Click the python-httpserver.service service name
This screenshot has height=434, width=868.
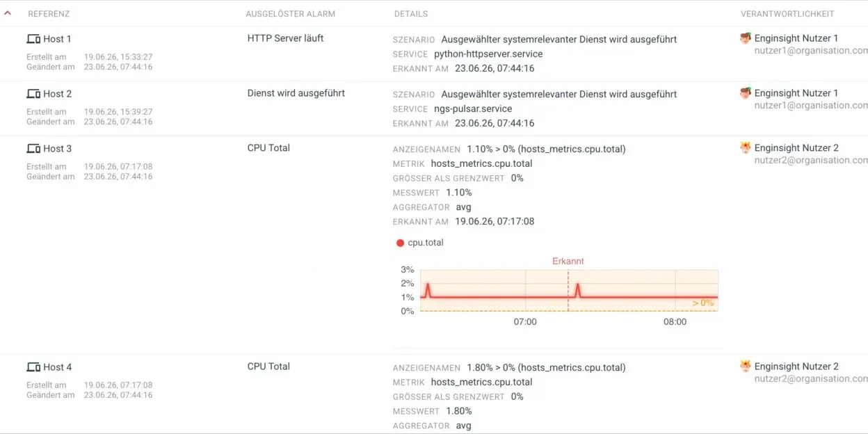pyautogui.click(x=488, y=54)
